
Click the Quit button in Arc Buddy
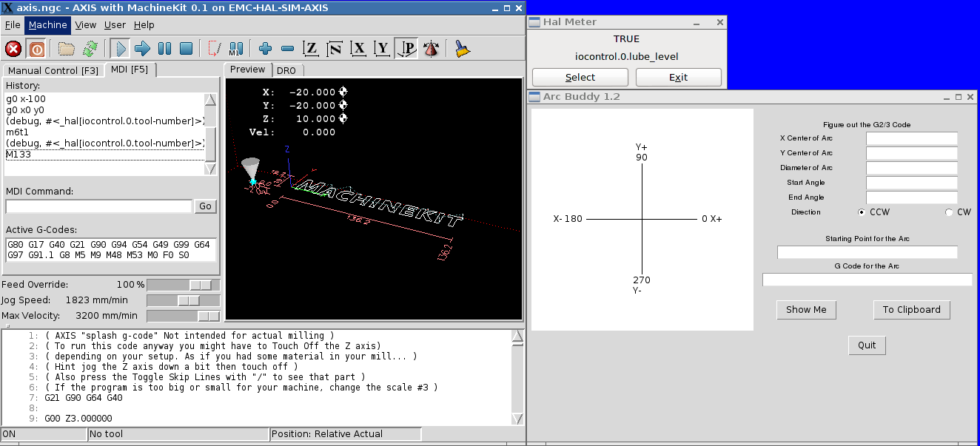(867, 345)
